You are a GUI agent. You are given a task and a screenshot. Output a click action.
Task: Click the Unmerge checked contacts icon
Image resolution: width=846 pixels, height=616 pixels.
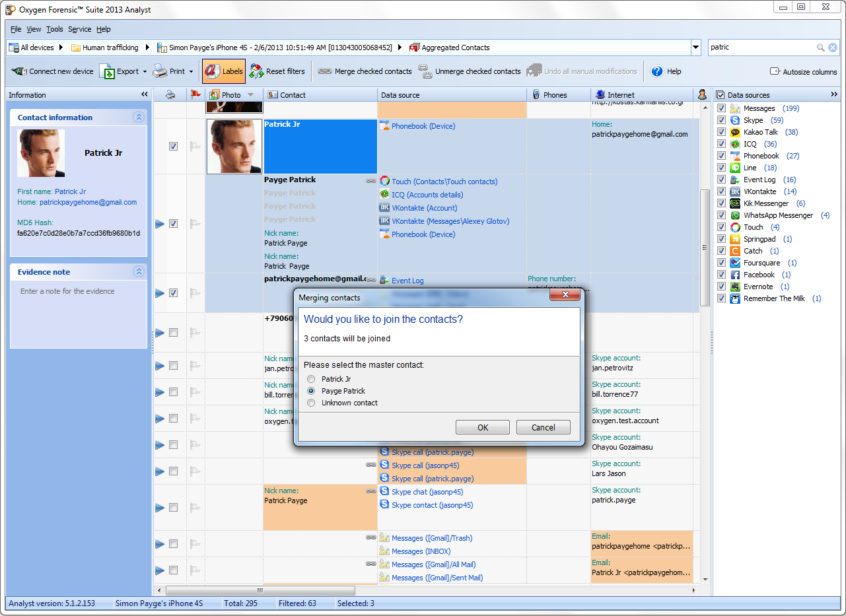point(425,71)
